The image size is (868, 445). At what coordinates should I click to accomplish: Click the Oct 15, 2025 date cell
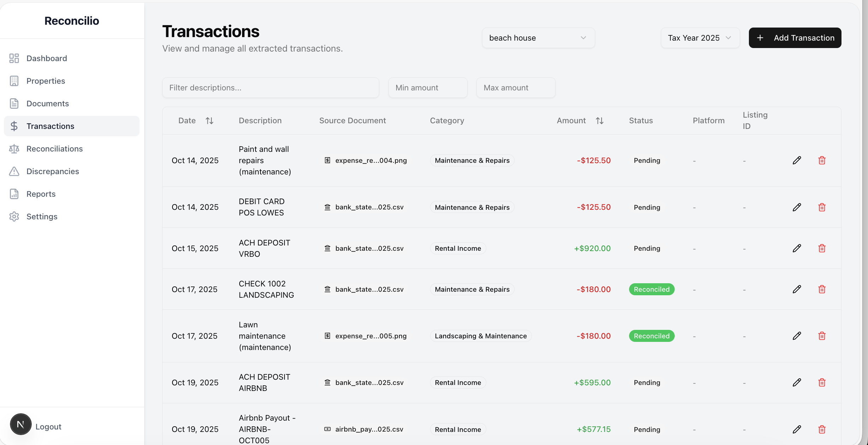[x=195, y=248]
